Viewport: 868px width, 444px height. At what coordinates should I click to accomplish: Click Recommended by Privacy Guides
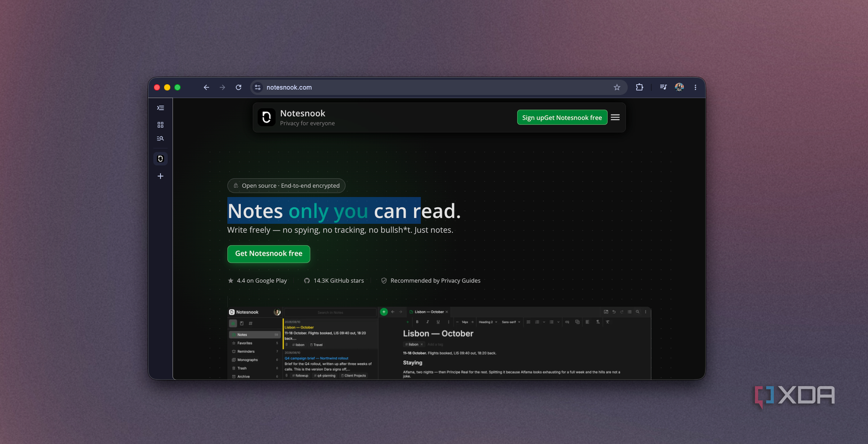pyautogui.click(x=430, y=280)
